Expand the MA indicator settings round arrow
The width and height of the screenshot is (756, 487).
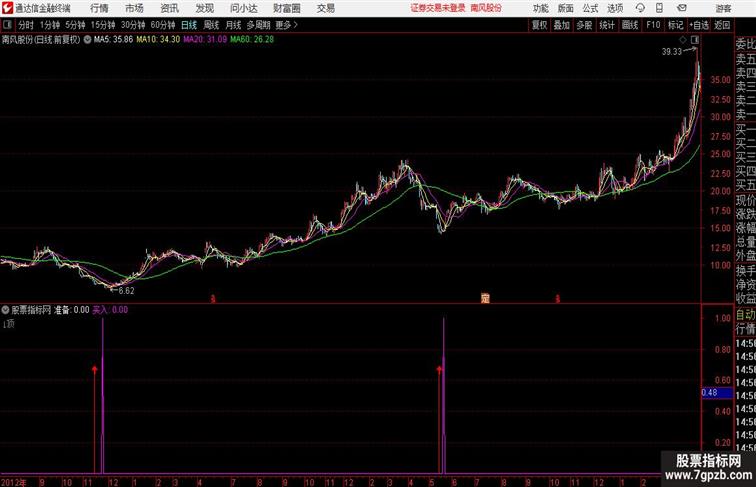87,40
